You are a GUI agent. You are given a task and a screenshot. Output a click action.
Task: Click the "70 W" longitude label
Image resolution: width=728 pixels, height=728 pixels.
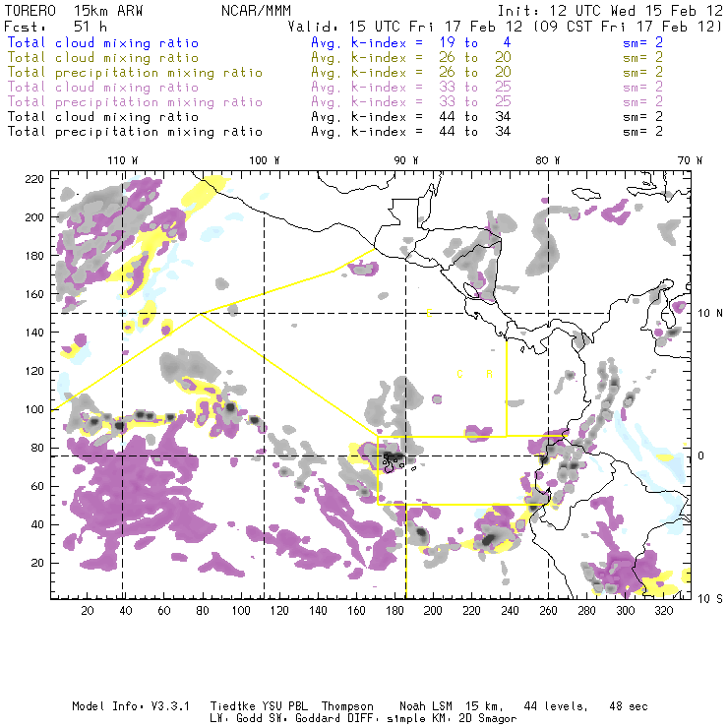click(690, 160)
